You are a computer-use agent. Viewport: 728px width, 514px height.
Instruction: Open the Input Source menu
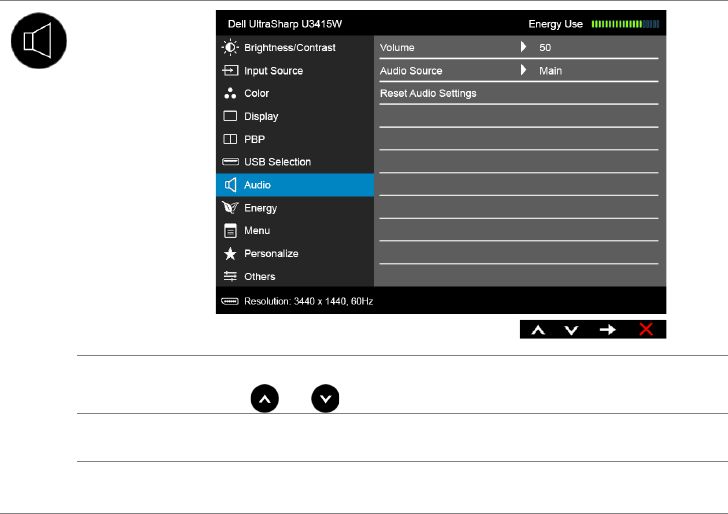295,71
